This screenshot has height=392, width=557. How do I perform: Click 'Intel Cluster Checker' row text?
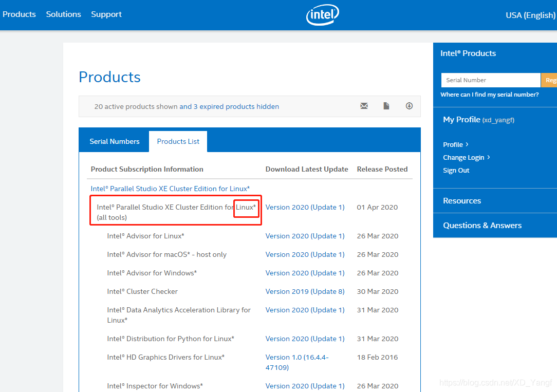point(142,291)
